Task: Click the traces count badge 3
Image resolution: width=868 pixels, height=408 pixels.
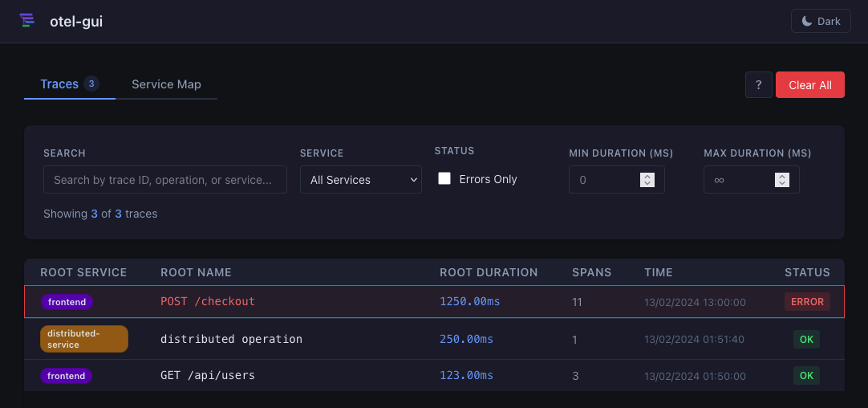Action: [x=91, y=84]
